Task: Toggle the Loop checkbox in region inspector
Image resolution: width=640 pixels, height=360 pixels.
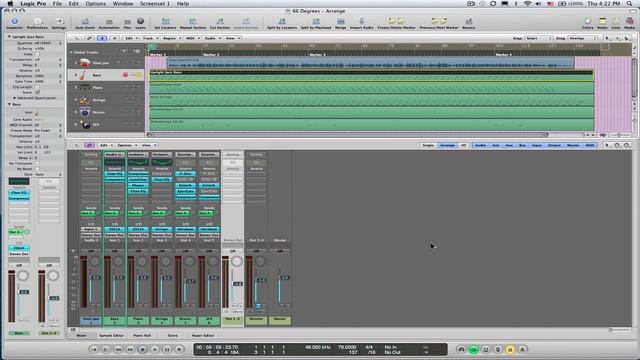Action: coord(37,54)
